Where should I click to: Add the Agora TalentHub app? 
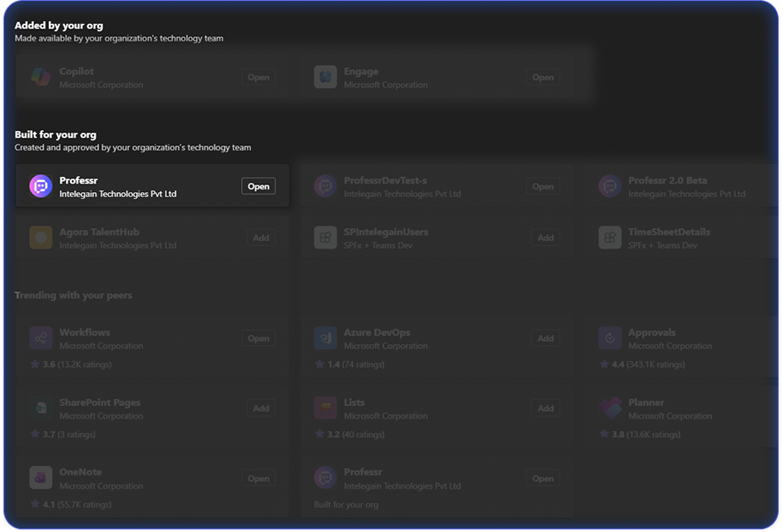point(260,238)
